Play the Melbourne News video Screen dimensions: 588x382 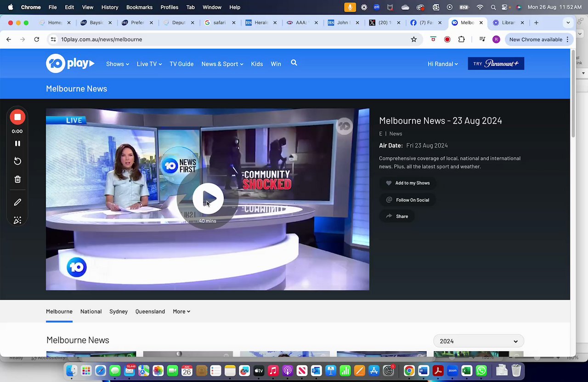tap(208, 199)
